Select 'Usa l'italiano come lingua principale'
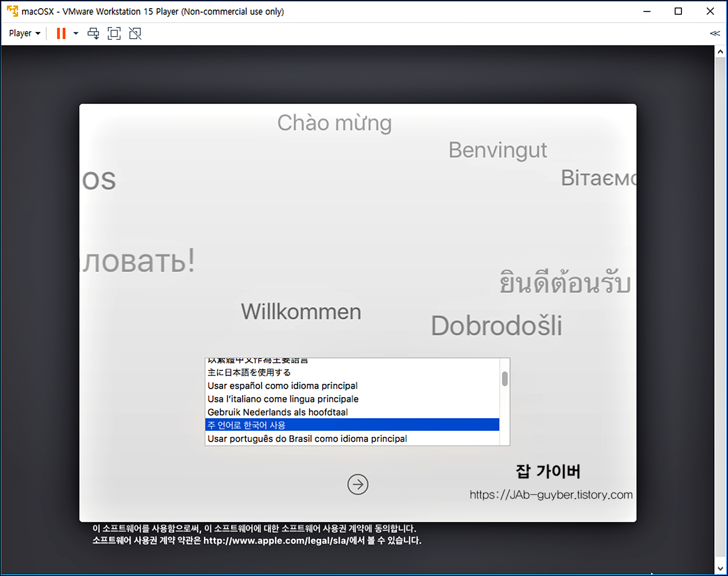Viewport: 728px width, 576px height. [x=352, y=399]
